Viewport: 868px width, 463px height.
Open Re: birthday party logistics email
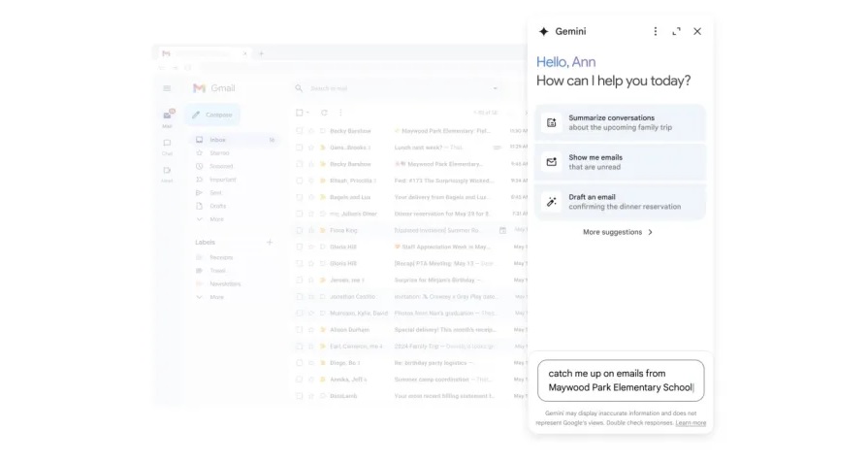point(409,363)
